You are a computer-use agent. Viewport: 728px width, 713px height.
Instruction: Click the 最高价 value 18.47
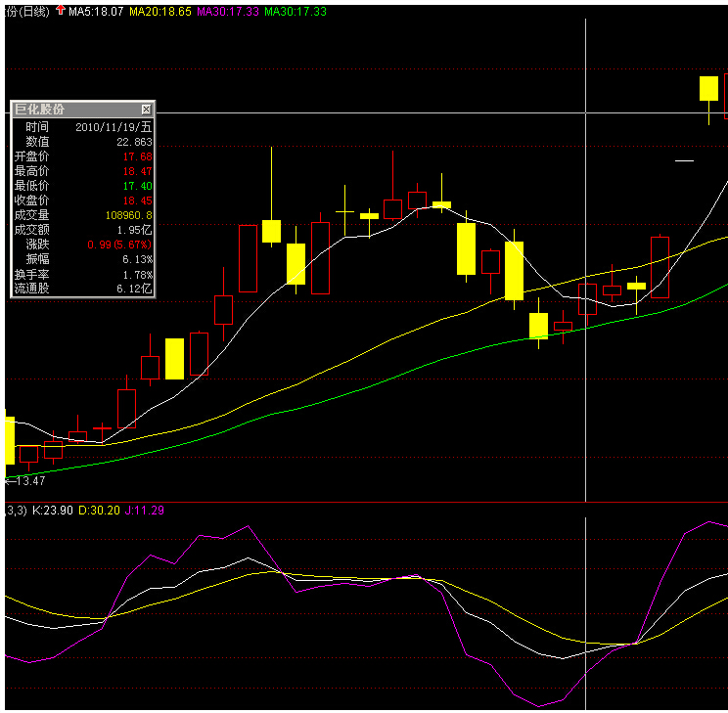(138, 171)
